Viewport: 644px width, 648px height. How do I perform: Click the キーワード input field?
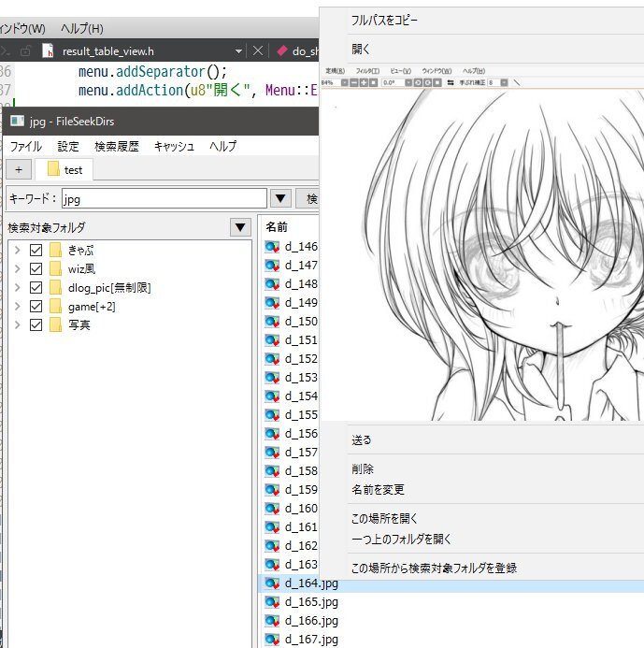point(165,198)
